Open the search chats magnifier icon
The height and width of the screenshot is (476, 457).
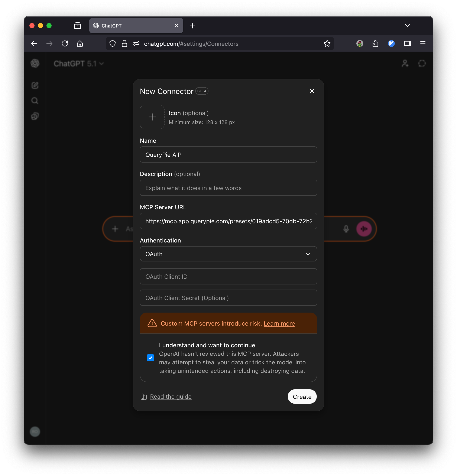coord(35,101)
